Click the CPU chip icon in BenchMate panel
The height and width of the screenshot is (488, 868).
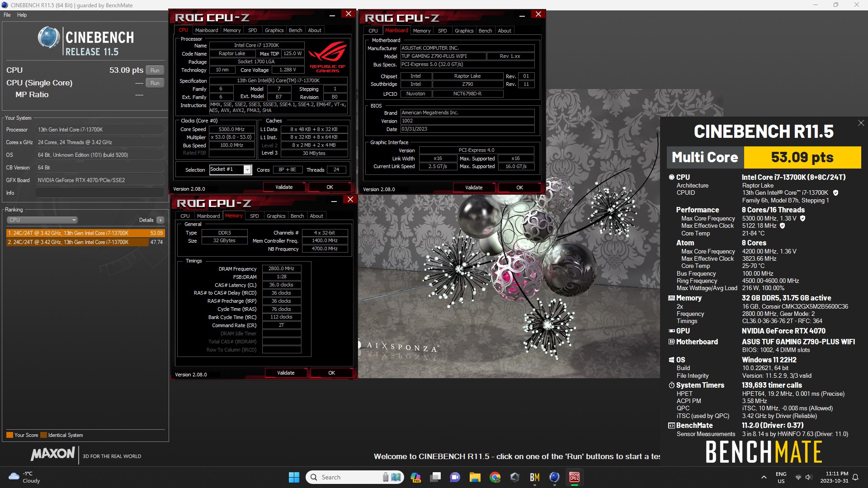[x=671, y=177]
